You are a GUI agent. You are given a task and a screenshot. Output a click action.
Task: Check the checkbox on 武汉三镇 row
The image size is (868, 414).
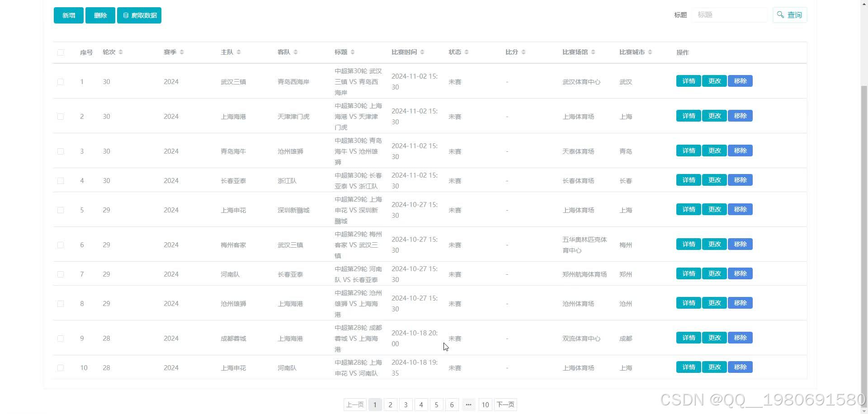pyautogui.click(x=61, y=82)
